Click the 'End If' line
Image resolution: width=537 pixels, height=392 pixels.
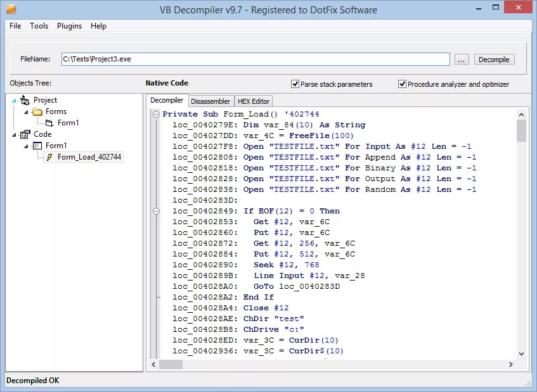point(223,297)
